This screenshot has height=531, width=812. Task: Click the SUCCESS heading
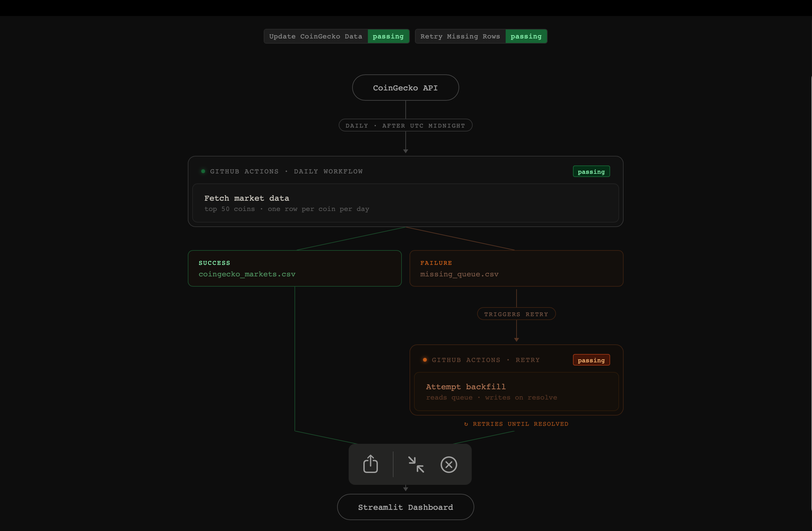(214, 263)
